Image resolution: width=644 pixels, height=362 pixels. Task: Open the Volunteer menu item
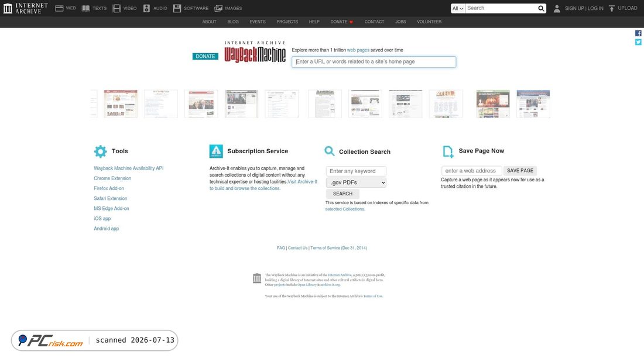click(429, 22)
